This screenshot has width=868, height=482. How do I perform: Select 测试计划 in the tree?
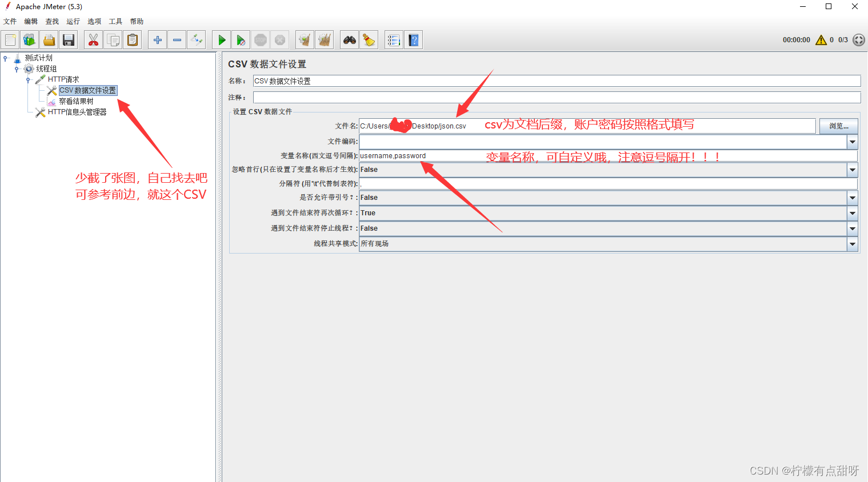pyautogui.click(x=38, y=58)
